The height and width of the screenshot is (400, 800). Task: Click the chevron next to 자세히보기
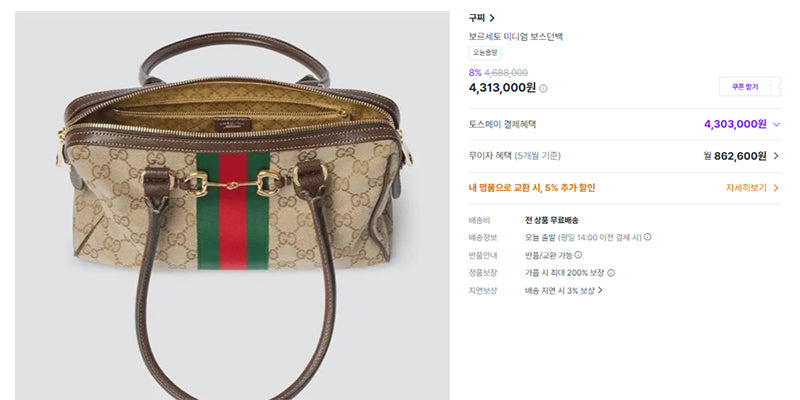tap(776, 188)
